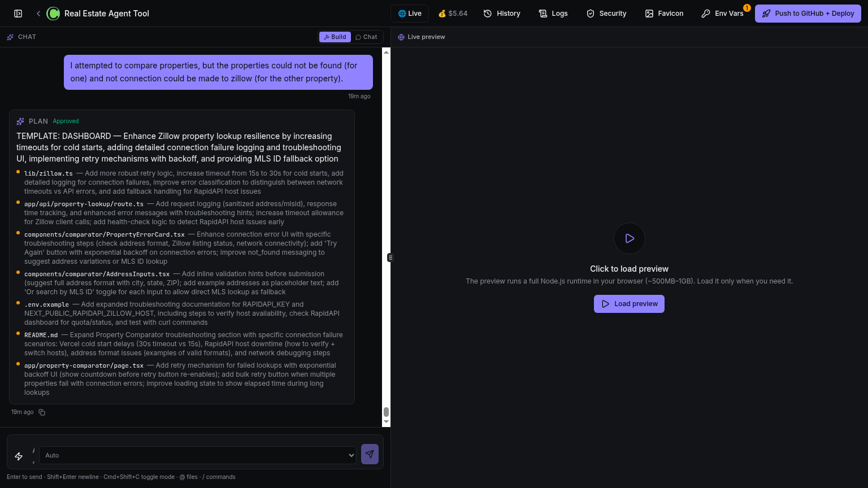Switch to Chat mode

click(366, 37)
